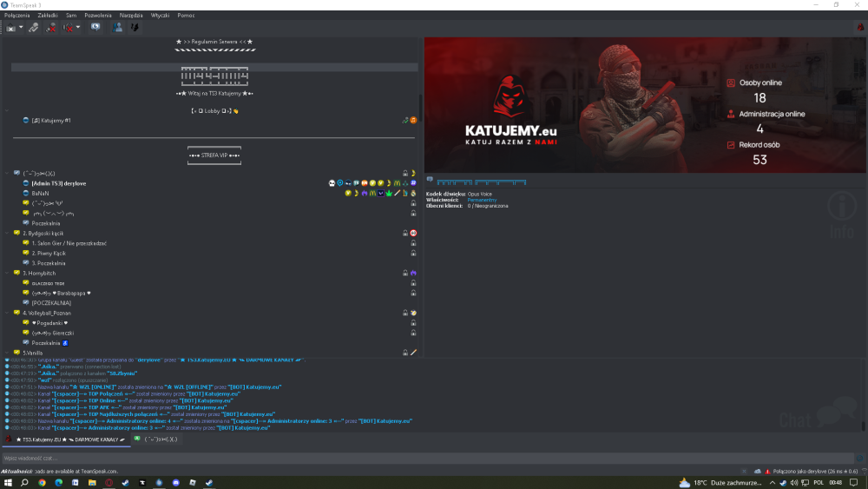868x489 pixels.
Task: Open Discord from the taskbar
Action: (176, 483)
